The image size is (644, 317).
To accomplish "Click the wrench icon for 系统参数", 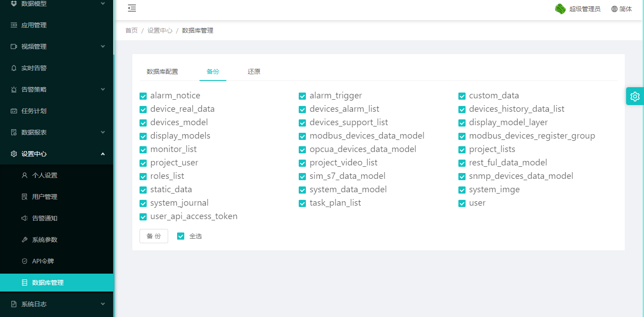I will tap(25, 240).
